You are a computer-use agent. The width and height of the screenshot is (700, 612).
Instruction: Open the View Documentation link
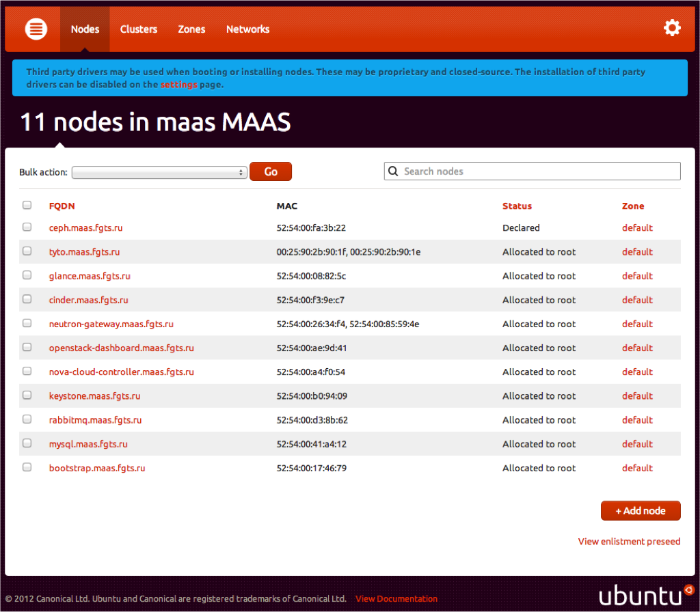pos(396,598)
